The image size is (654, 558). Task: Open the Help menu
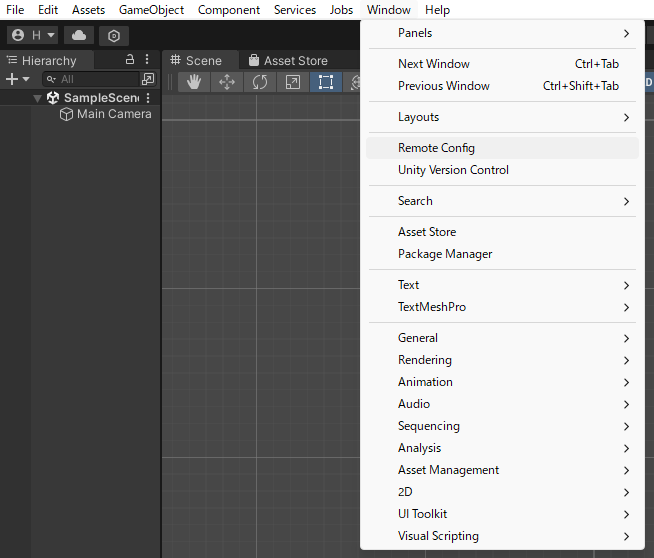tap(438, 10)
